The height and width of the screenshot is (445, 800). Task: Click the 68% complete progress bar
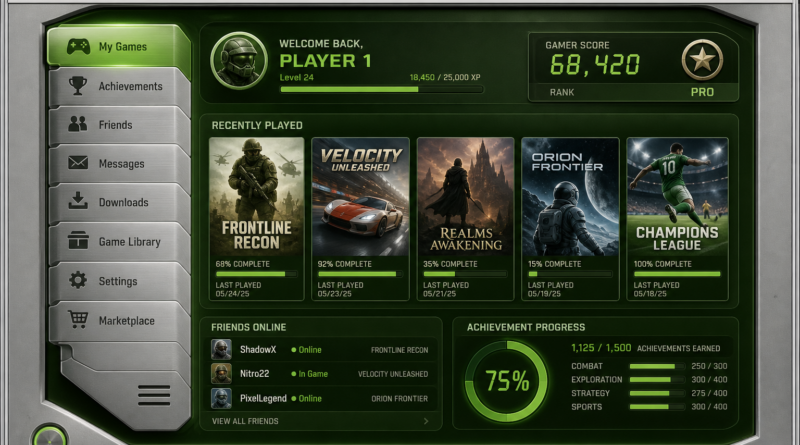tap(256, 274)
